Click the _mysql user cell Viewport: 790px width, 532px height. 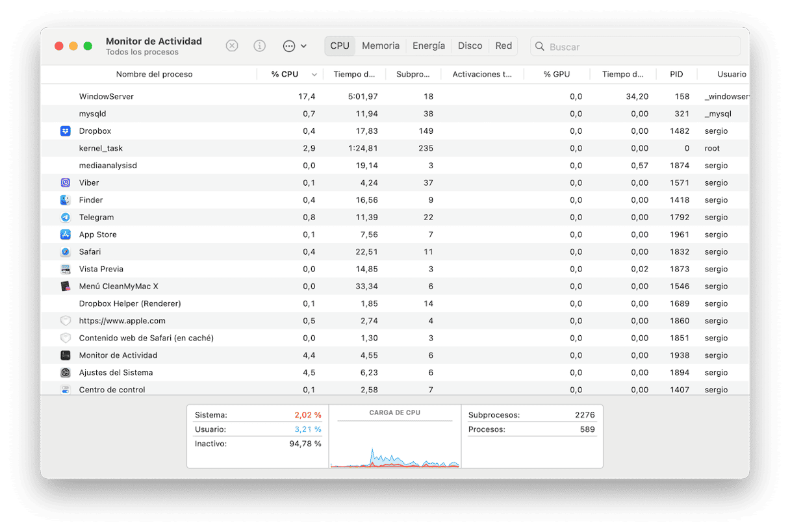(x=718, y=114)
